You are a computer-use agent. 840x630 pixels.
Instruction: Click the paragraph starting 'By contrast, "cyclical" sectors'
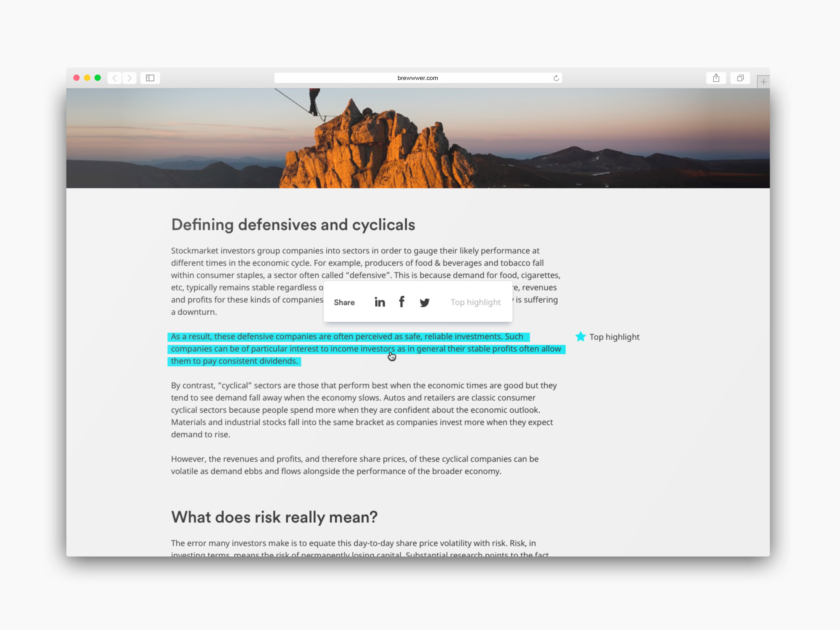point(364,410)
